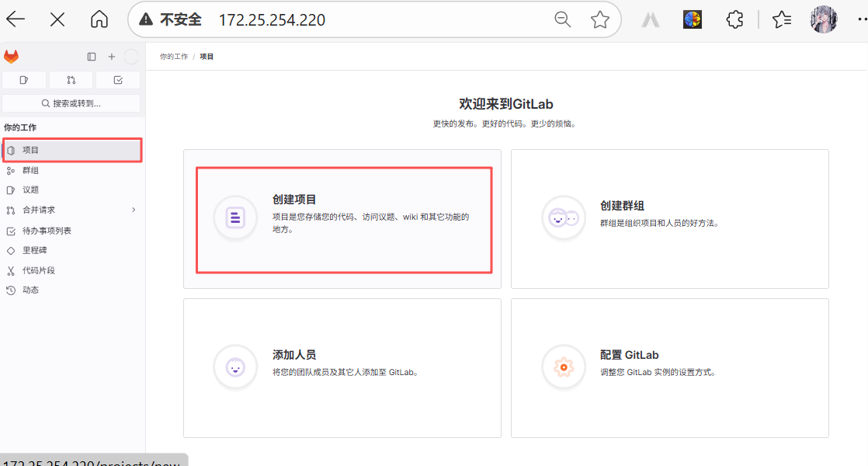
Task: Click the 配置 GitLab gear illustration icon
Action: [564, 367]
